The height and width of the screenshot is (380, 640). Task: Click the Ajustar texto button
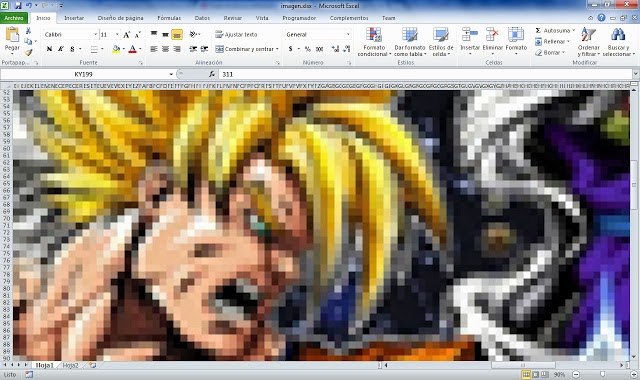pyautogui.click(x=236, y=35)
